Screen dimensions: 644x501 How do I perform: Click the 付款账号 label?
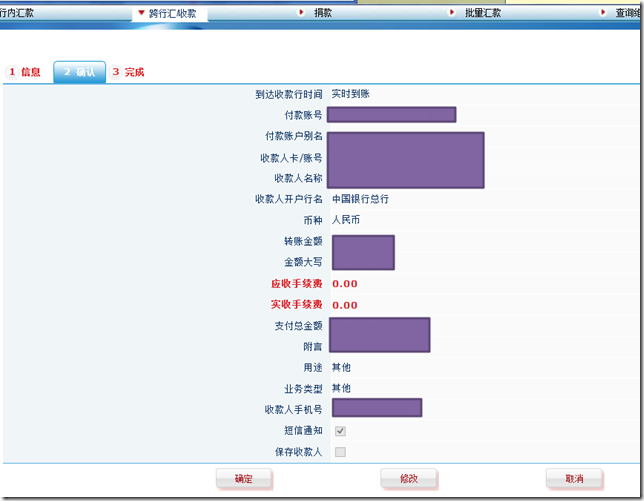tap(304, 115)
